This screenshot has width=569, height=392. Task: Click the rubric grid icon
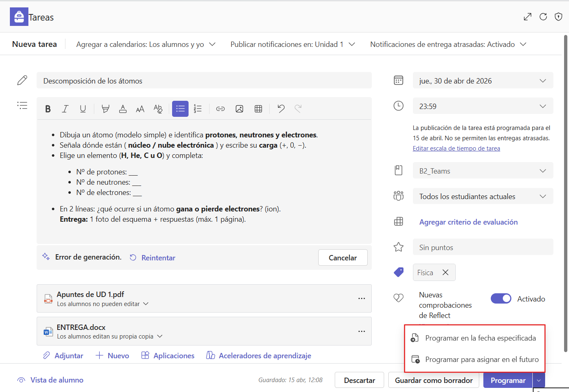coord(399,221)
